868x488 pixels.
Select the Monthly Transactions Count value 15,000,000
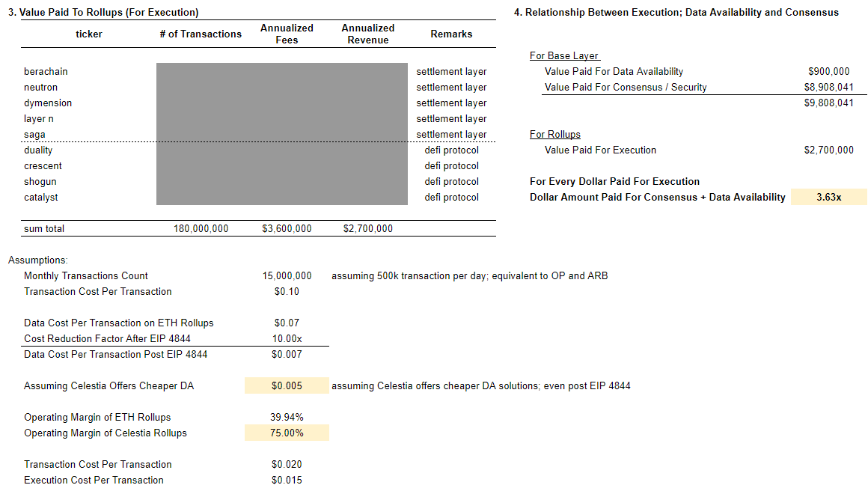pos(287,276)
